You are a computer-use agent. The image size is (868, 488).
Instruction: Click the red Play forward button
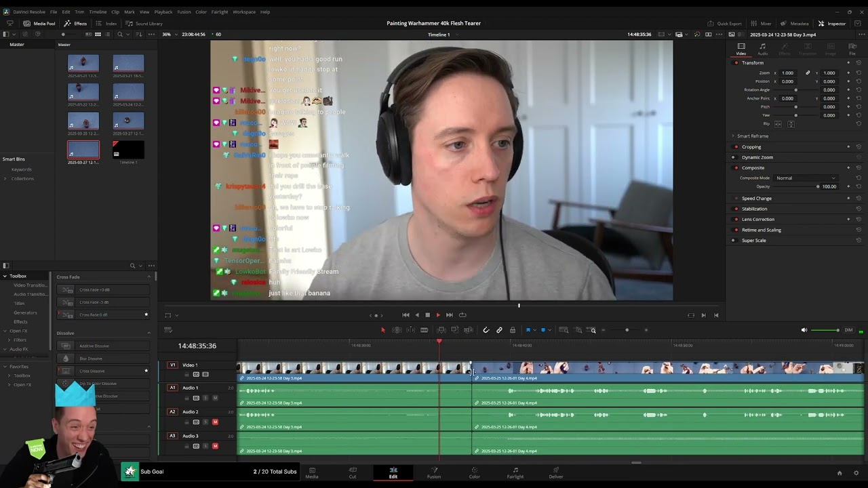pos(438,315)
